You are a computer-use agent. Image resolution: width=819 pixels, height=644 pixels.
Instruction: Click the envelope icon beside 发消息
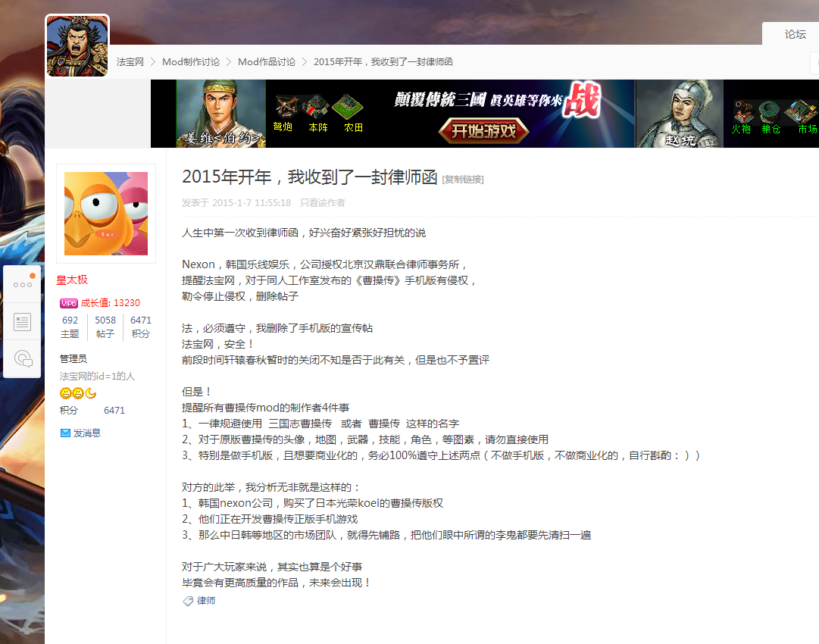point(65,433)
